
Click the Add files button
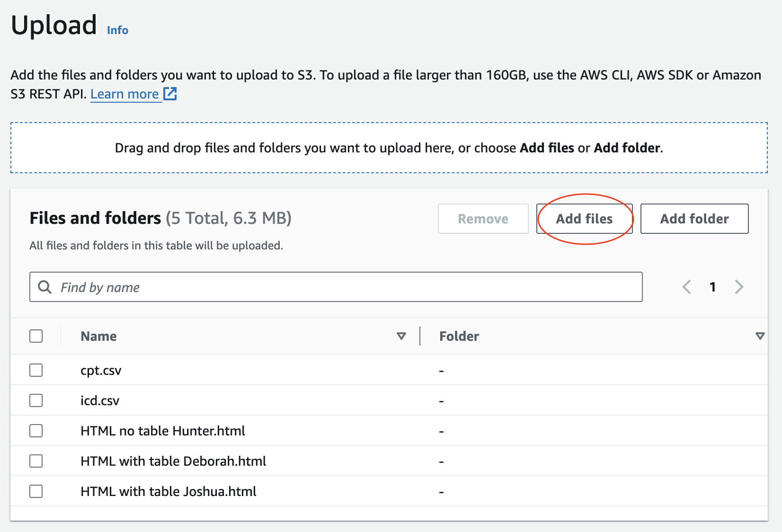pyautogui.click(x=585, y=219)
